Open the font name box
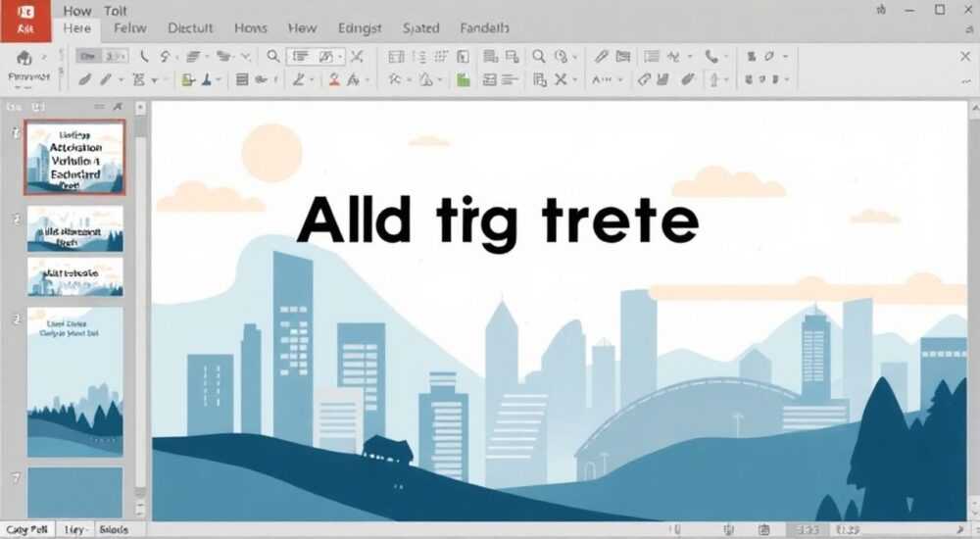This screenshot has width=980, height=539. (89, 56)
